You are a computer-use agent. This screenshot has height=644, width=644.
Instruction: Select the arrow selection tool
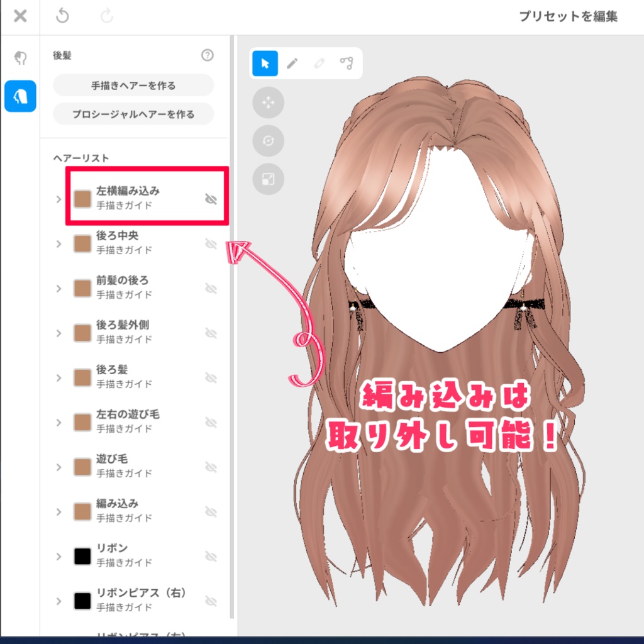coord(264,63)
